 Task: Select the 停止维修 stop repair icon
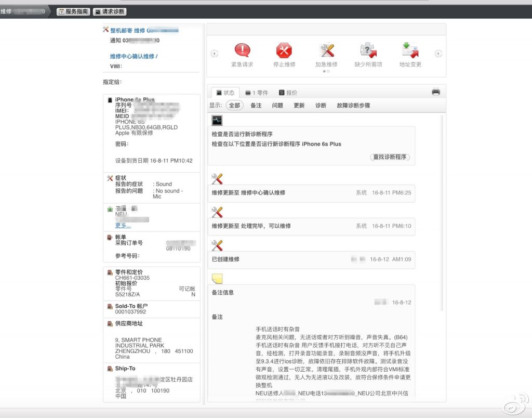[x=284, y=51]
